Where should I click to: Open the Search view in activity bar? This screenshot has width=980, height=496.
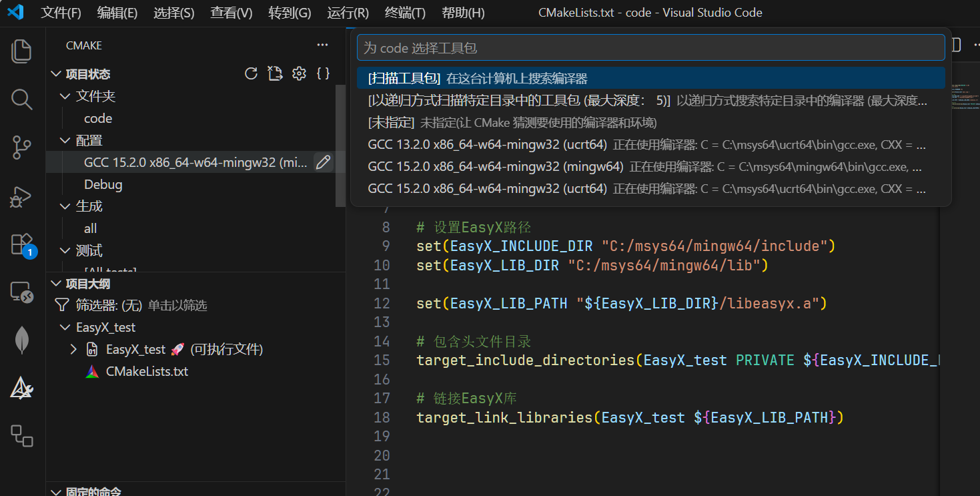22,99
